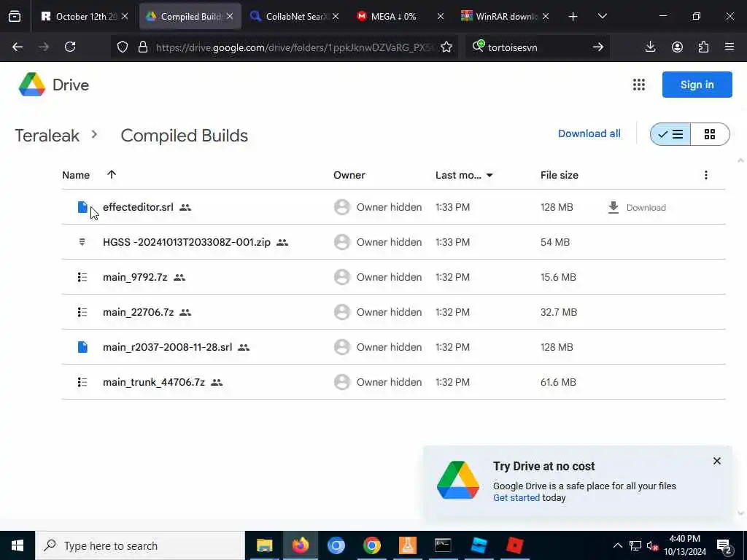Click the Sign in button
Screen dimensions: 747x560
(x=697, y=85)
